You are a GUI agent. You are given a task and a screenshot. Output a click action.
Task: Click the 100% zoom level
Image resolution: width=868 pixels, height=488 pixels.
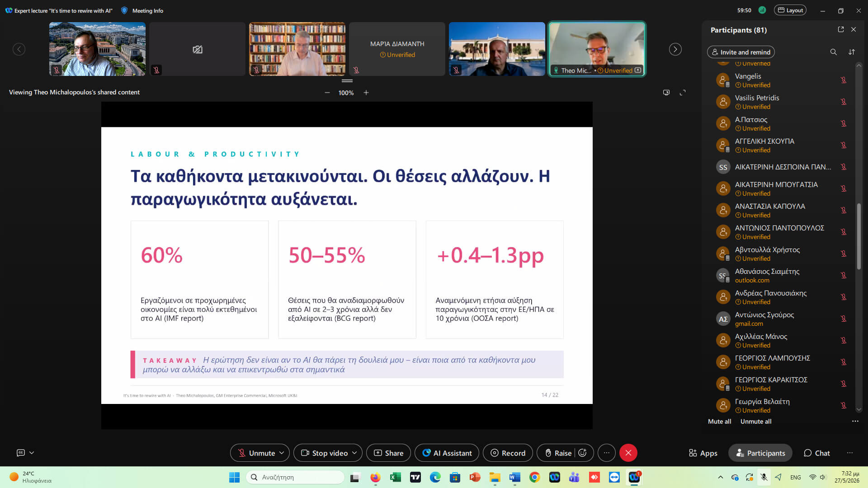point(346,93)
